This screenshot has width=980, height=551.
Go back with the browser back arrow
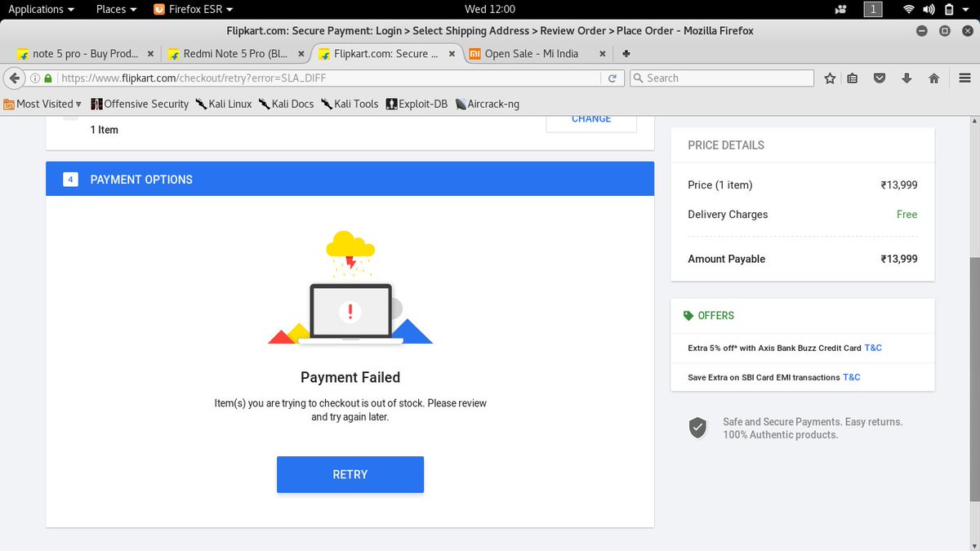(x=15, y=78)
